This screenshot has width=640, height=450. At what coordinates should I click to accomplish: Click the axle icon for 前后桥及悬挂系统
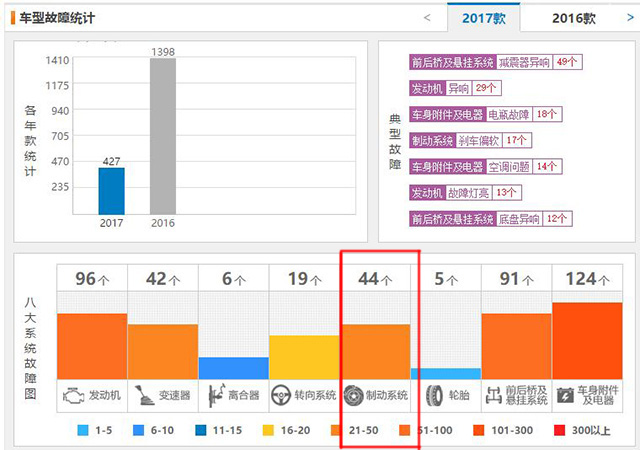pyautogui.click(x=493, y=395)
